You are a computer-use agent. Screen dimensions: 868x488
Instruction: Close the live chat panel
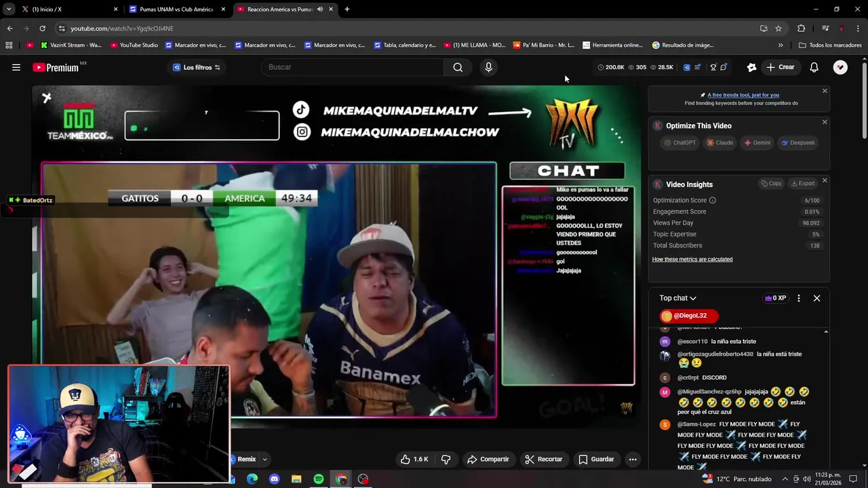pyautogui.click(x=816, y=298)
